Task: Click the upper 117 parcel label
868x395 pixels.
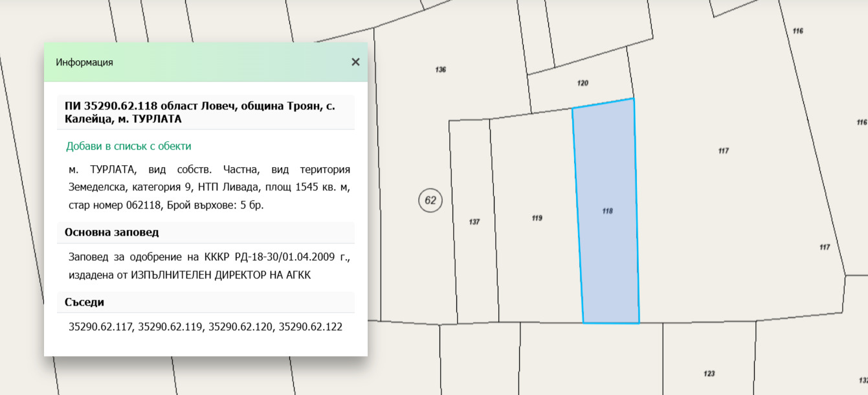Action: [724, 151]
